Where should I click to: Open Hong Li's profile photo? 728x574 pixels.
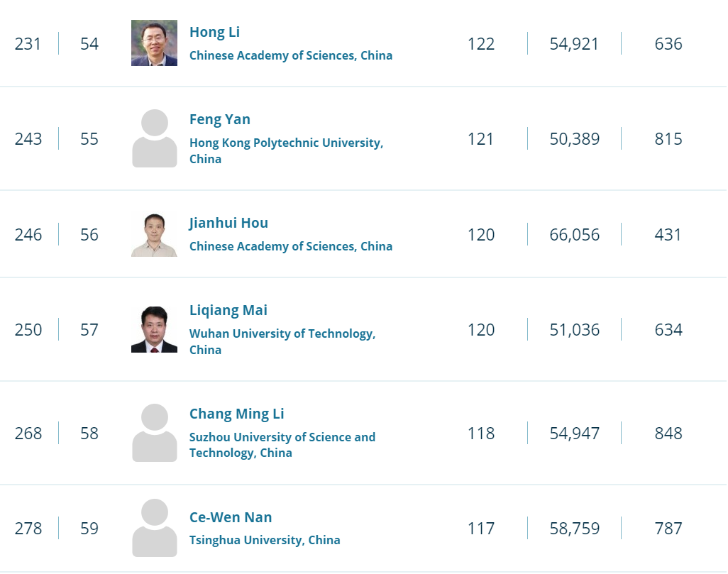(x=154, y=43)
